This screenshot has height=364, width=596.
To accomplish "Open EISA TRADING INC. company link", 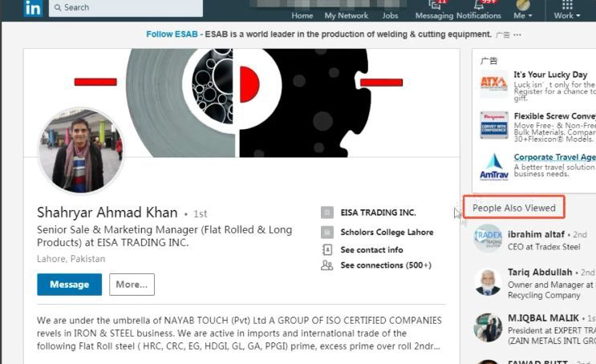I will click(x=378, y=212).
